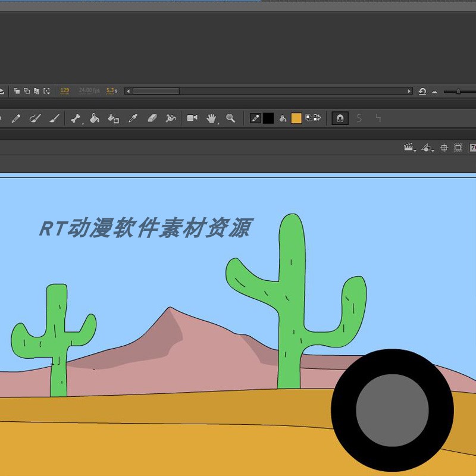Viewport: 476px width, 476px height.
Task: Reset to default black and white colors
Action: [309, 118]
